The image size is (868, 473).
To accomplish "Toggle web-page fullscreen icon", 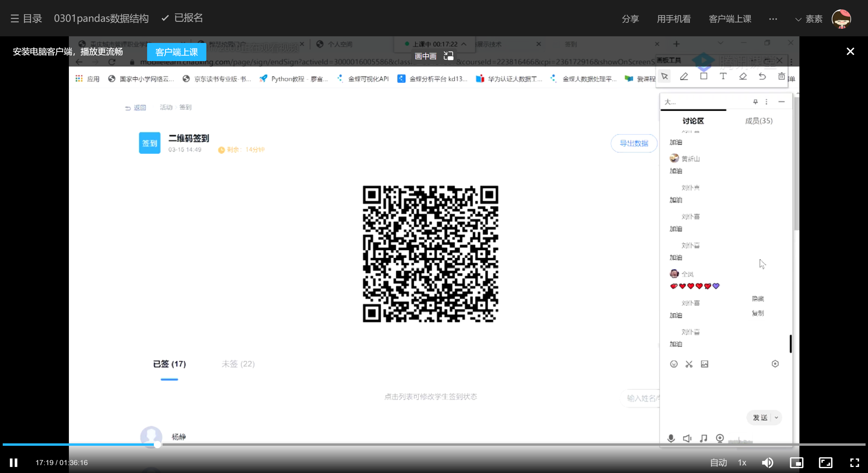I will [825, 462].
